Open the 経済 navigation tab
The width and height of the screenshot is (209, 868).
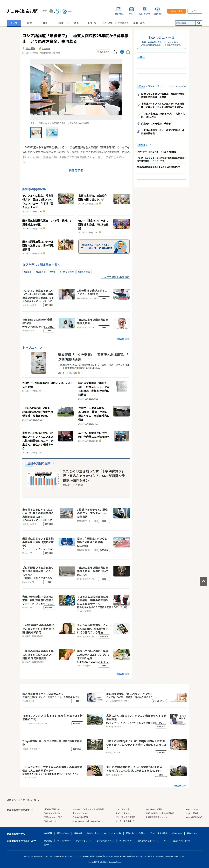click(x=61, y=23)
